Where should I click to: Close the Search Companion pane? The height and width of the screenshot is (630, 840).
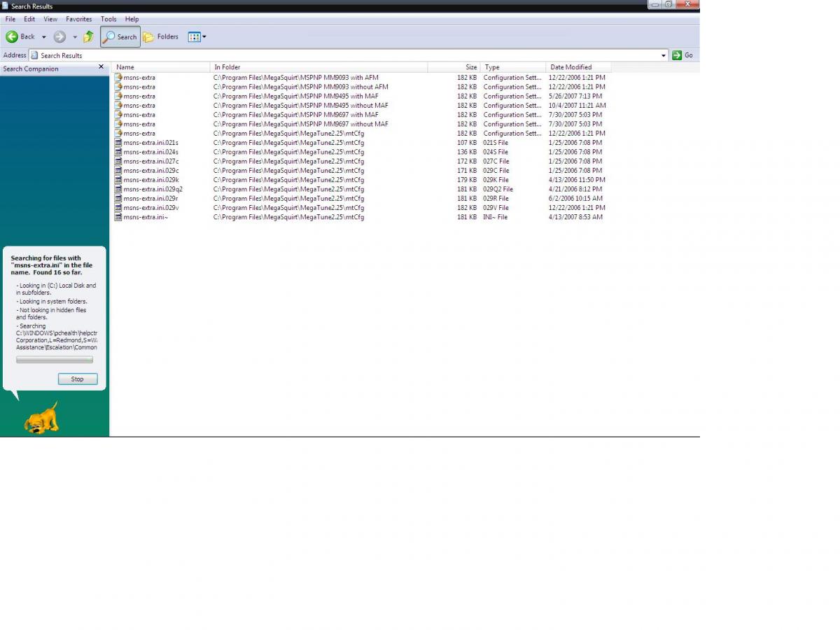click(101, 67)
